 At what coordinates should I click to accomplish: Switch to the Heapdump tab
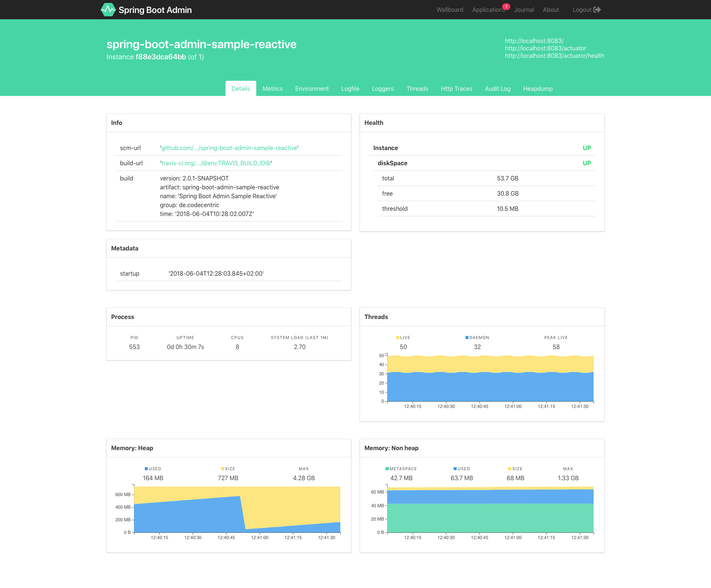[x=537, y=88]
